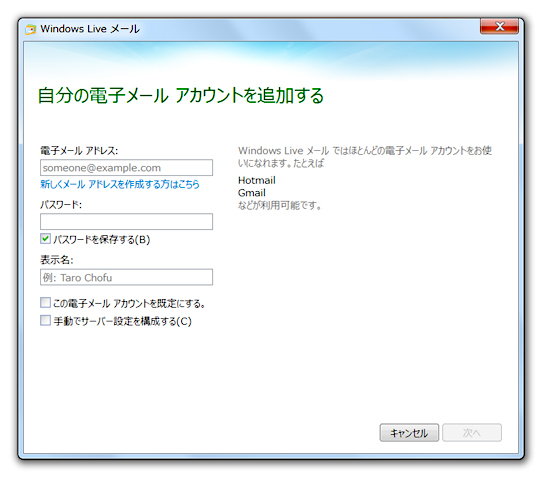Open the 新しくメール アドレスを作成する方はこちら link
Image resolution: width=540 pixels, height=477 pixels.
tap(120, 184)
